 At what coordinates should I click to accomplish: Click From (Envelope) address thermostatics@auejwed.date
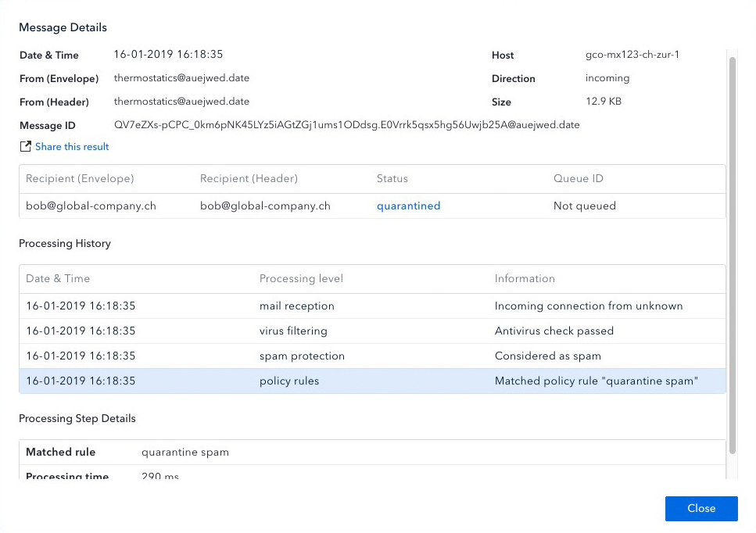pos(181,78)
